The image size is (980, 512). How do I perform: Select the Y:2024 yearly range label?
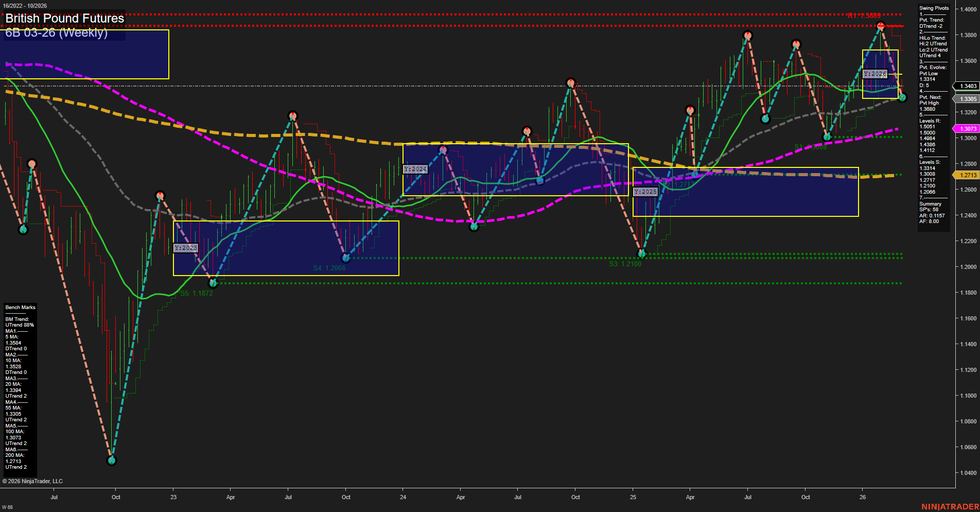pyautogui.click(x=416, y=168)
